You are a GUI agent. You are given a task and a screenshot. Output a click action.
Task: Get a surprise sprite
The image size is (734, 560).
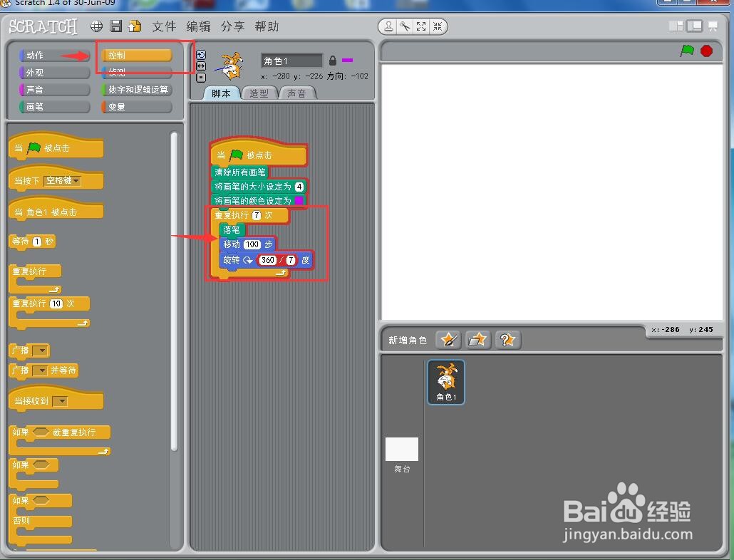tap(507, 340)
